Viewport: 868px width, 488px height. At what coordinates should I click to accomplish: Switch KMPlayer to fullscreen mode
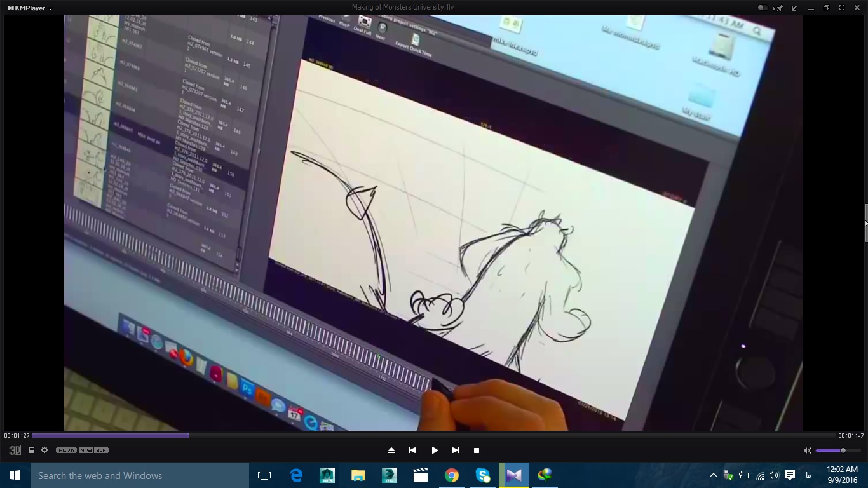[x=842, y=8]
